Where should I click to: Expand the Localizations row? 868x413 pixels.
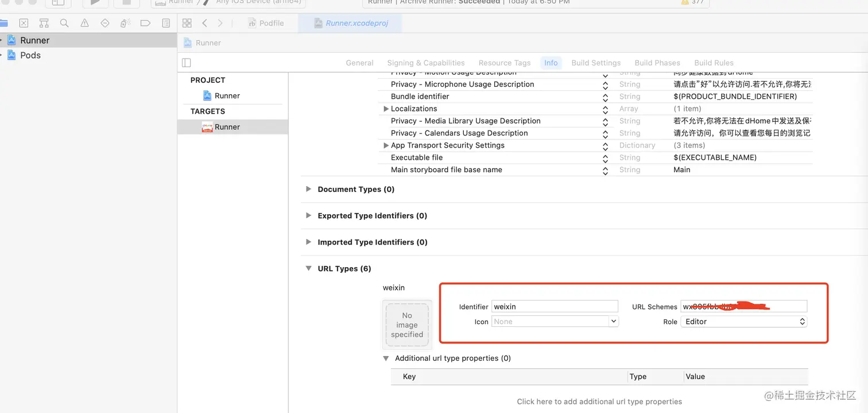coord(386,109)
